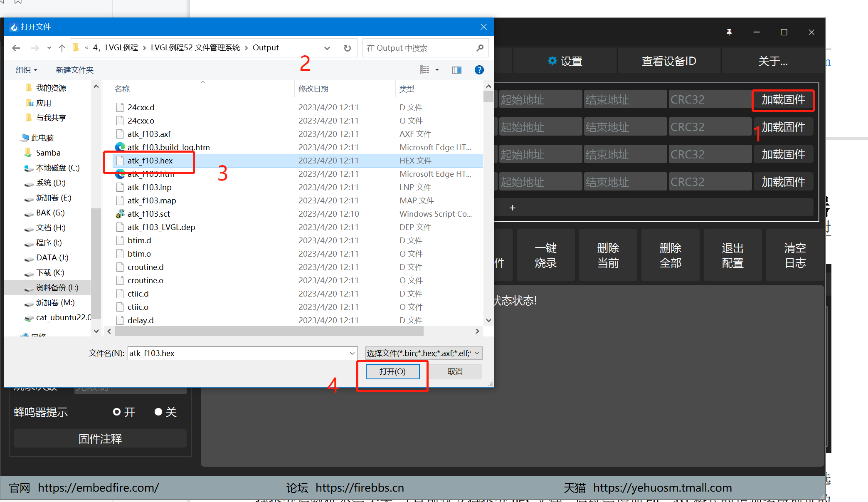Click the file list horizontal scrollbar
Image resolution: width=868 pixels, height=502 pixels.
point(269,331)
